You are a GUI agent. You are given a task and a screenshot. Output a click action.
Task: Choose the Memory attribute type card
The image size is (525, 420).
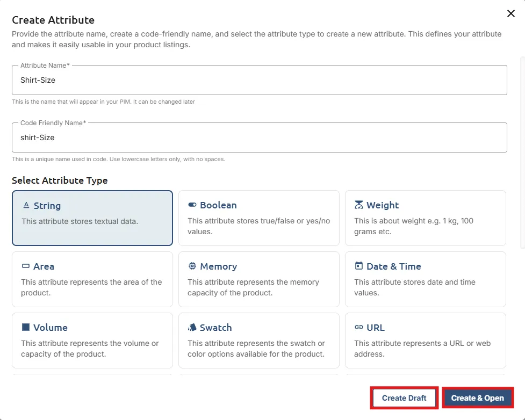[x=259, y=279]
